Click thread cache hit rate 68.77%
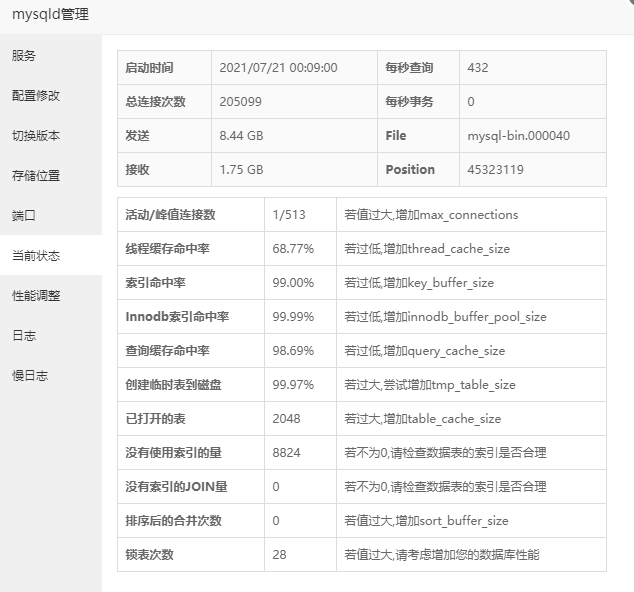634x592 pixels. tap(293, 249)
